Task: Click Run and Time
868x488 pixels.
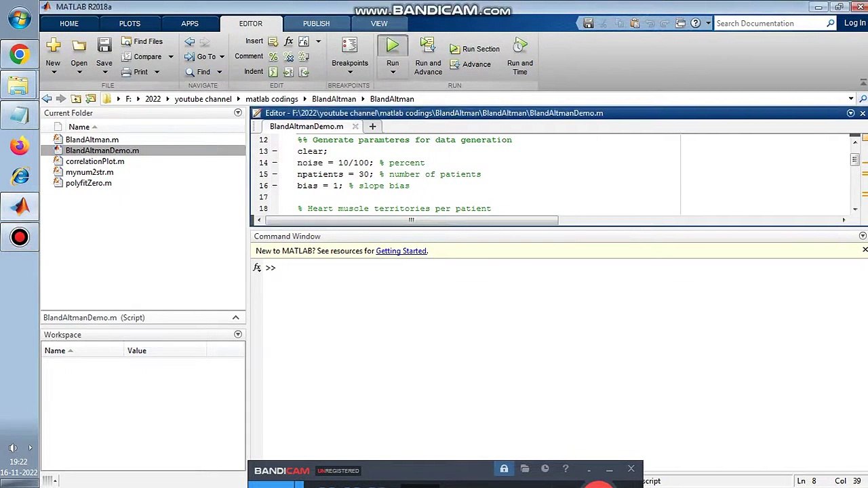Action: pos(520,56)
